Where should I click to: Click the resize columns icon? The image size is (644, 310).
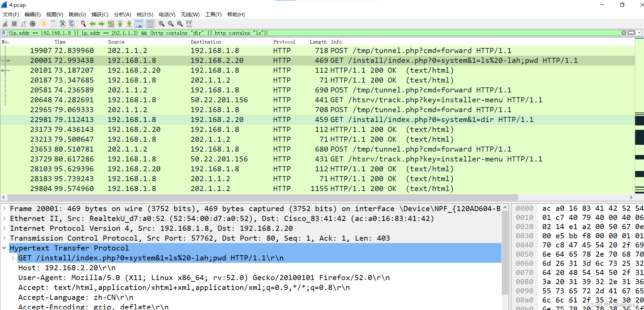tap(189, 24)
